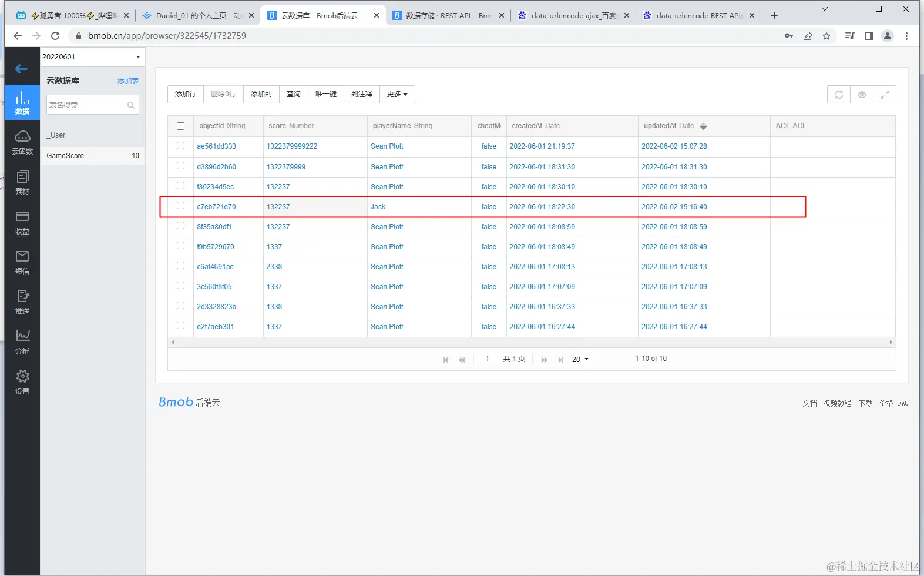This screenshot has width=924, height=576.
Task: Check the row c7eb721e70 checkbox
Action: click(x=180, y=206)
